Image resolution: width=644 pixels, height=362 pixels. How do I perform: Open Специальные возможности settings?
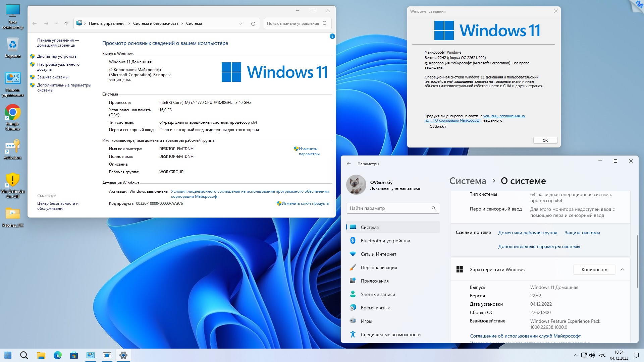click(x=393, y=335)
